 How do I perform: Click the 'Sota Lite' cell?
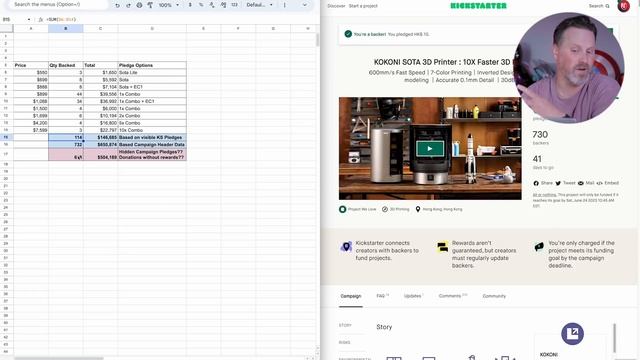click(x=152, y=73)
